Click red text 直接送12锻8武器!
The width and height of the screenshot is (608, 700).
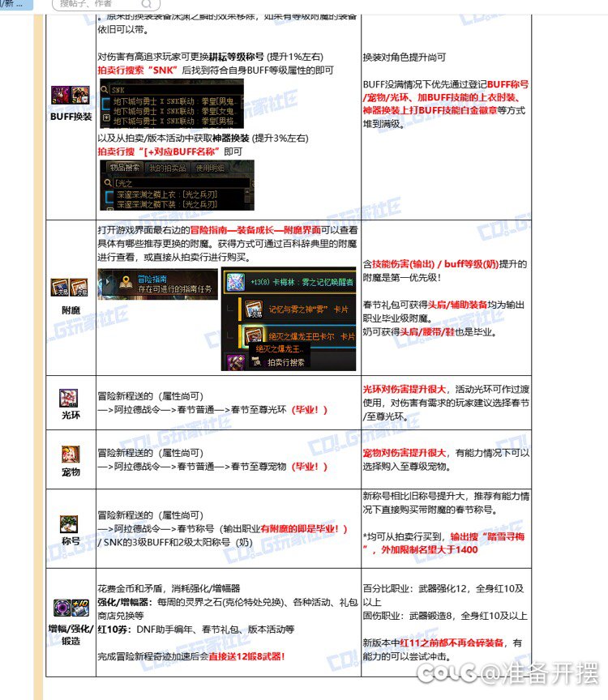(246, 656)
